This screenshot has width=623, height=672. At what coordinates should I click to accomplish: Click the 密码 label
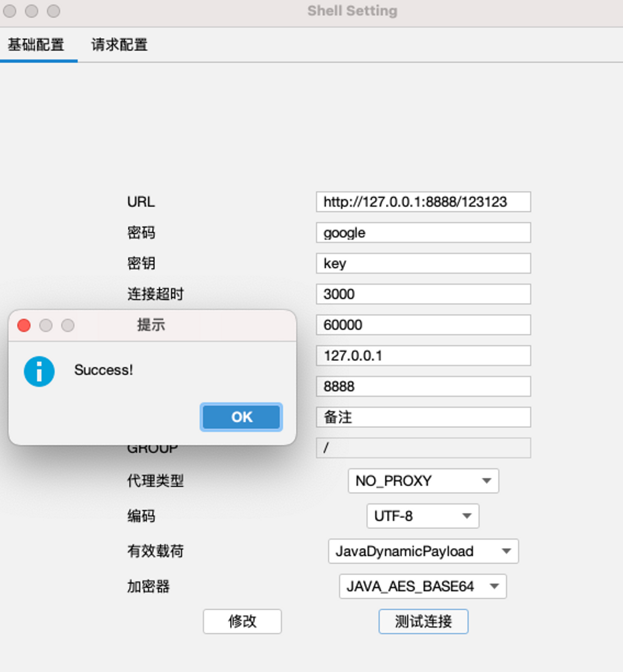coord(141,233)
